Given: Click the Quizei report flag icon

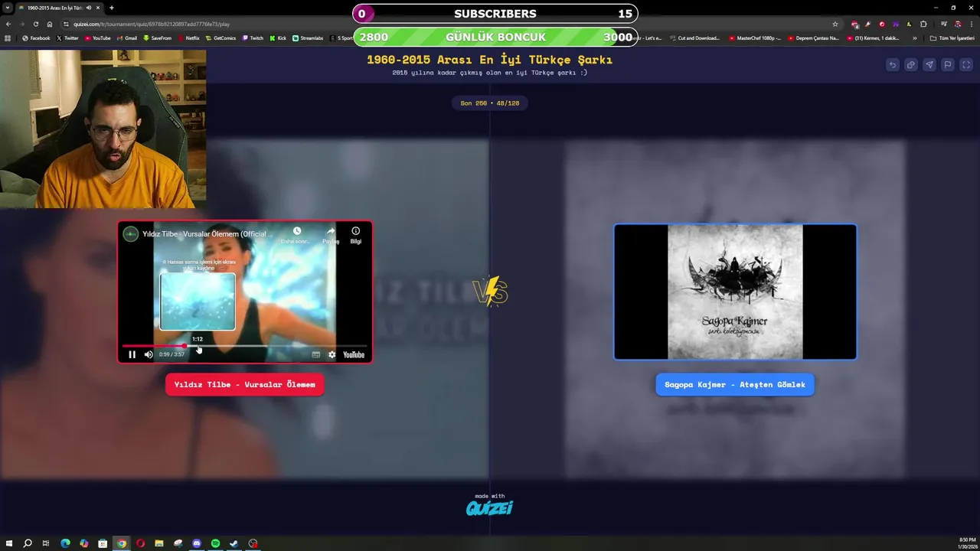Looking at the screenshot, I should coord(947,65).
